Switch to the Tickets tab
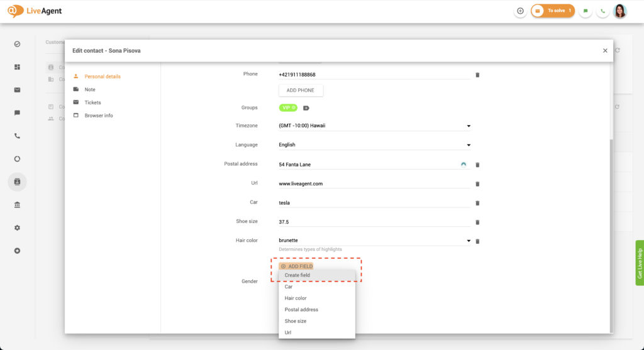The height and width of the screenshot is (350, 644). point(92,102)
